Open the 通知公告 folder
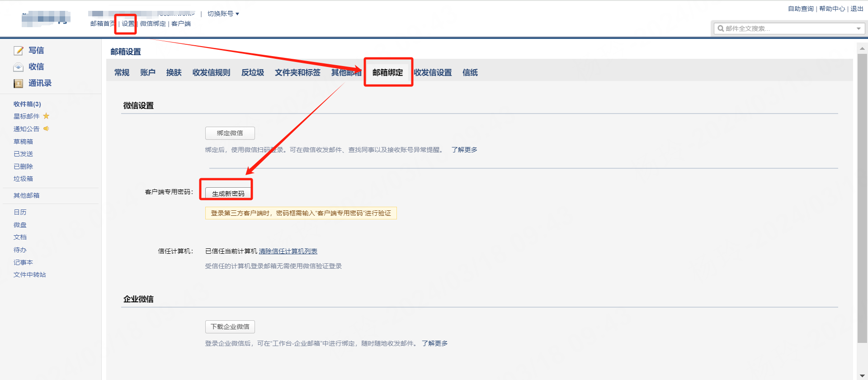 (x=27, y=129)
